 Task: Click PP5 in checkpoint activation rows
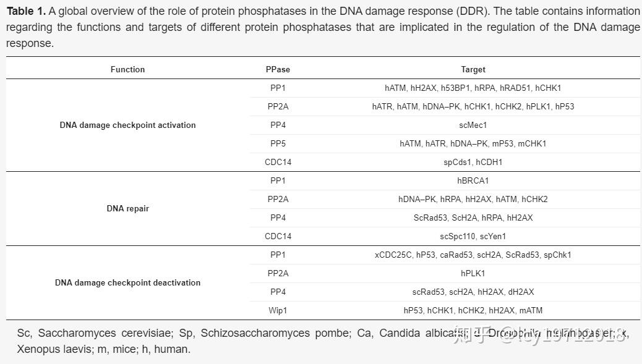pyautogui.click(x=278, y=143)
